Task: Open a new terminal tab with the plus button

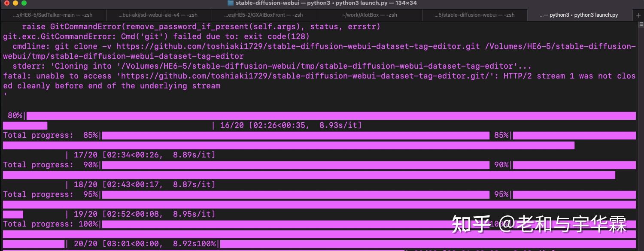Action: pos(639,14)
